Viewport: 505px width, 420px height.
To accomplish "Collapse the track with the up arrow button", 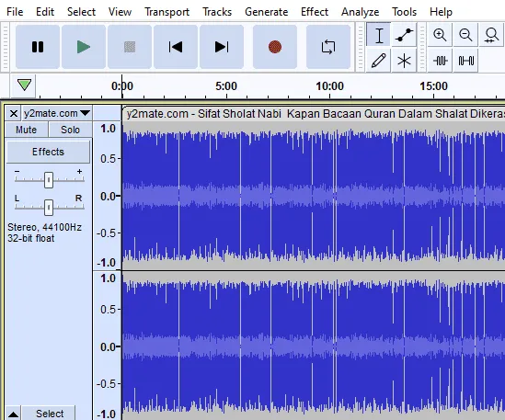I will click(13, 414).
